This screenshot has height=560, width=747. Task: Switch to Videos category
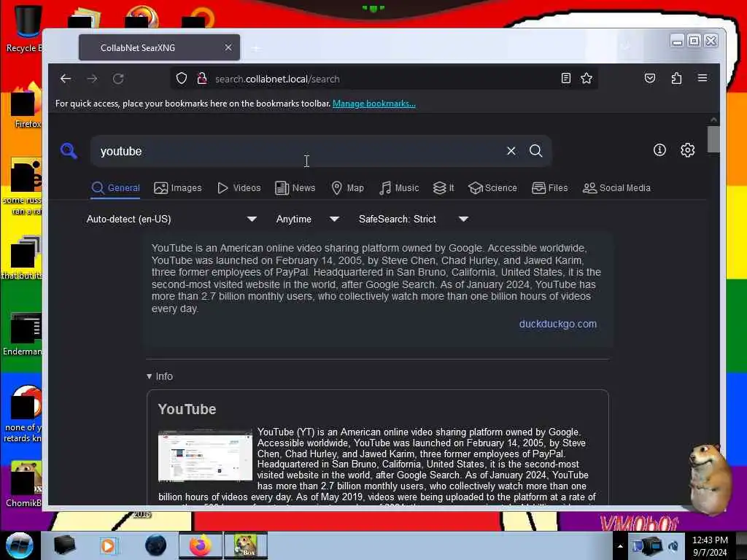(x=239, y=188)
